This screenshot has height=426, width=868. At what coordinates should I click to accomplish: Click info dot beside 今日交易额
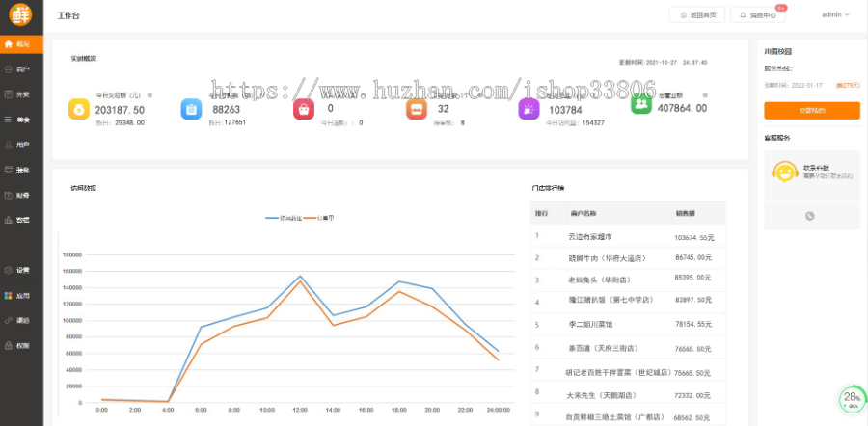click(x=149, y=95)
